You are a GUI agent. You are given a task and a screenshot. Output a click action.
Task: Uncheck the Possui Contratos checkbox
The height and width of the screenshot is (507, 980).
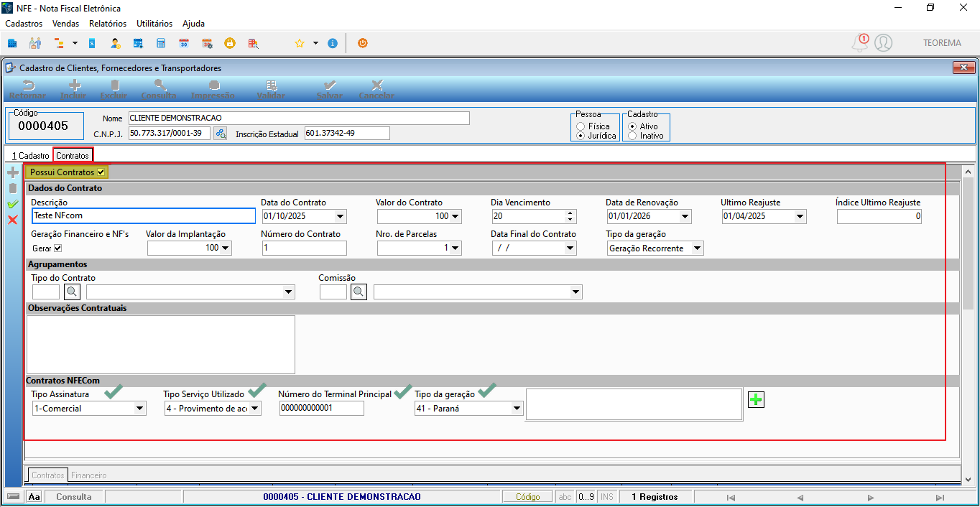(x=101, y=172)
